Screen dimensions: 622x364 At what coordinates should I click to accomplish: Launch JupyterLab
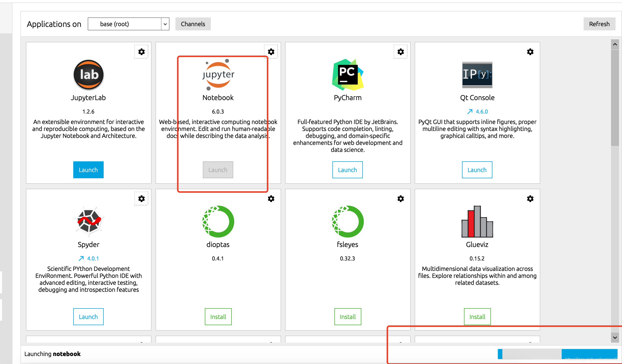(x=88, y=170)
